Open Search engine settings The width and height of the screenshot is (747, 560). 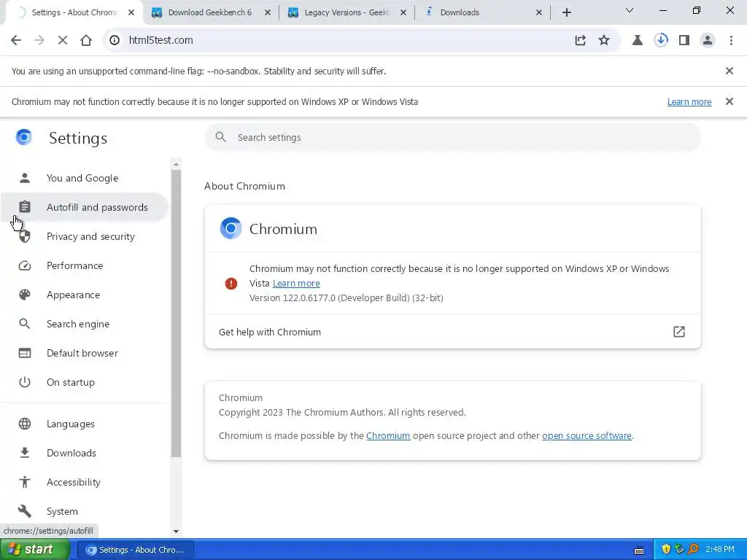tap(85, 324)
